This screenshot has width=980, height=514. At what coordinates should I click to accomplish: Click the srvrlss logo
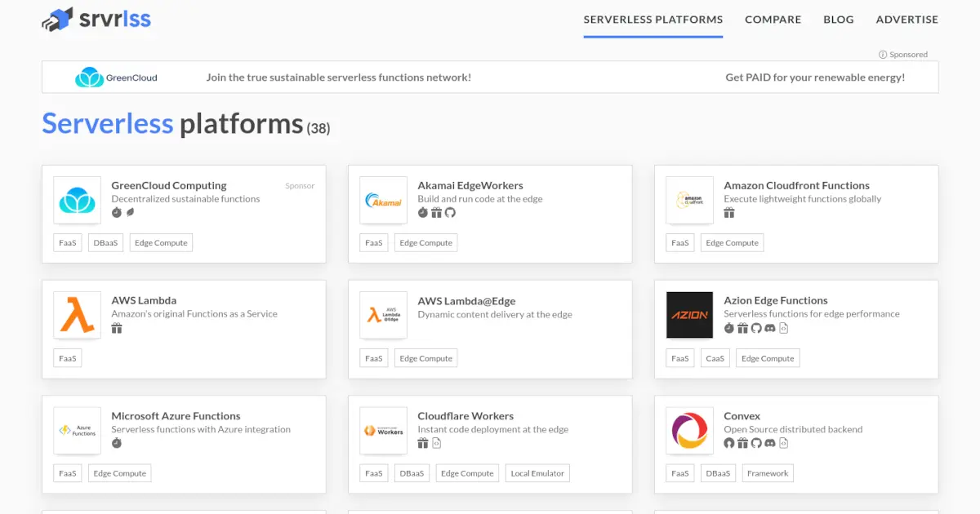point(96,19)
